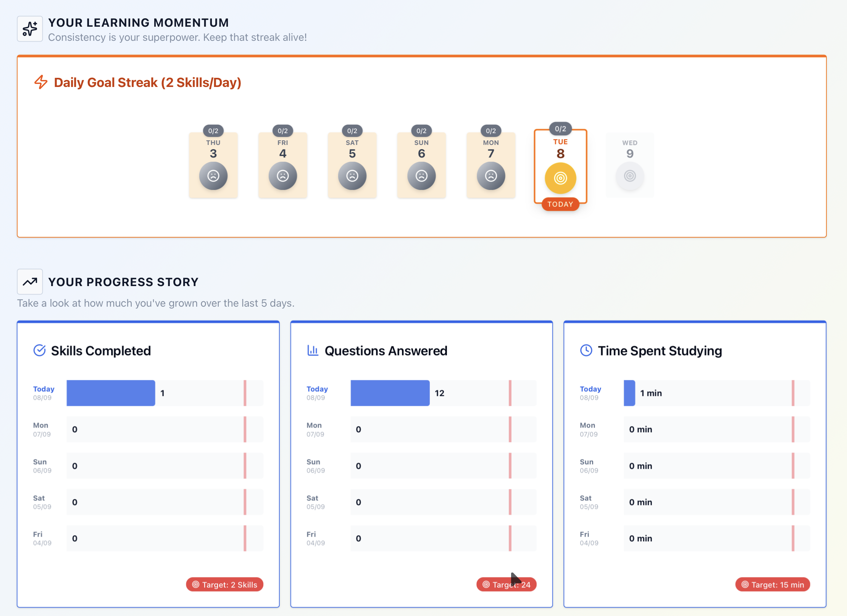Click the bar chart icon beside Questions Answered
847x616 pixels.
click(x=313, y=350)
